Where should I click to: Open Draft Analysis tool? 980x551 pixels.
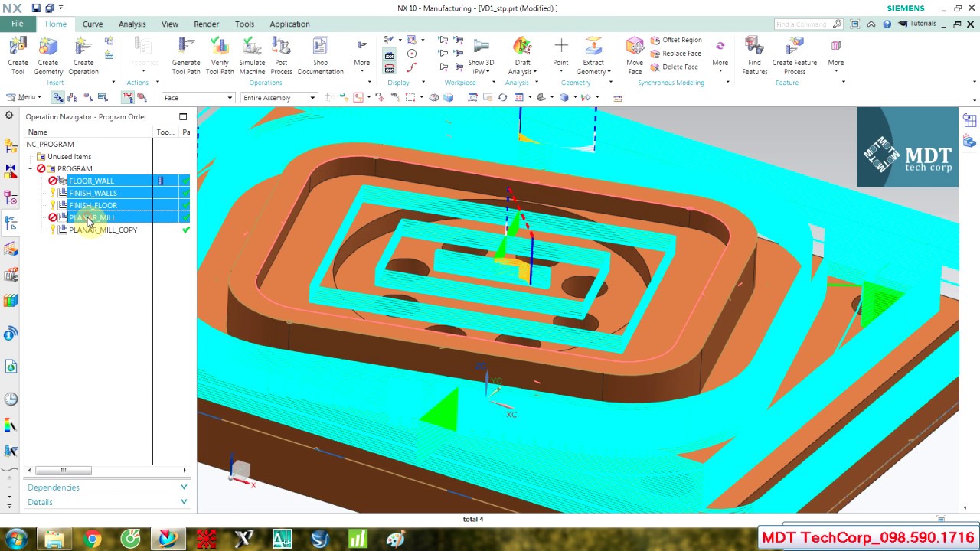click(522, 56)
